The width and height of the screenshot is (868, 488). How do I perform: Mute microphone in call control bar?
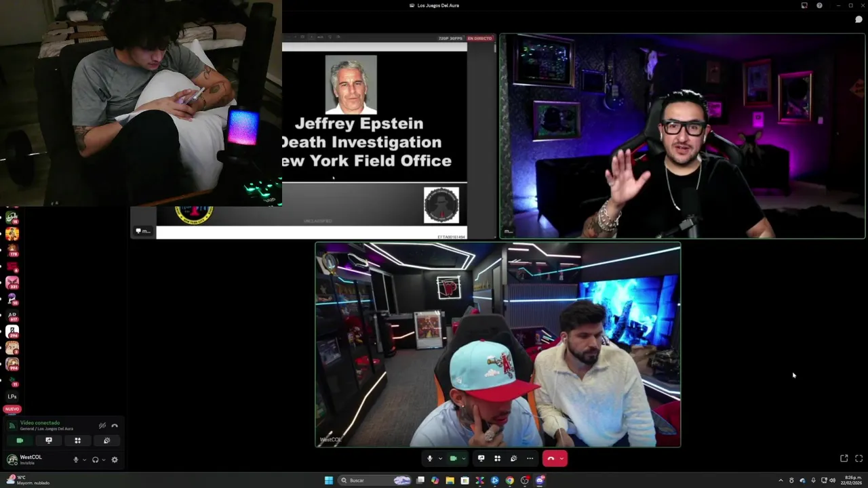(x=429, y=458)
